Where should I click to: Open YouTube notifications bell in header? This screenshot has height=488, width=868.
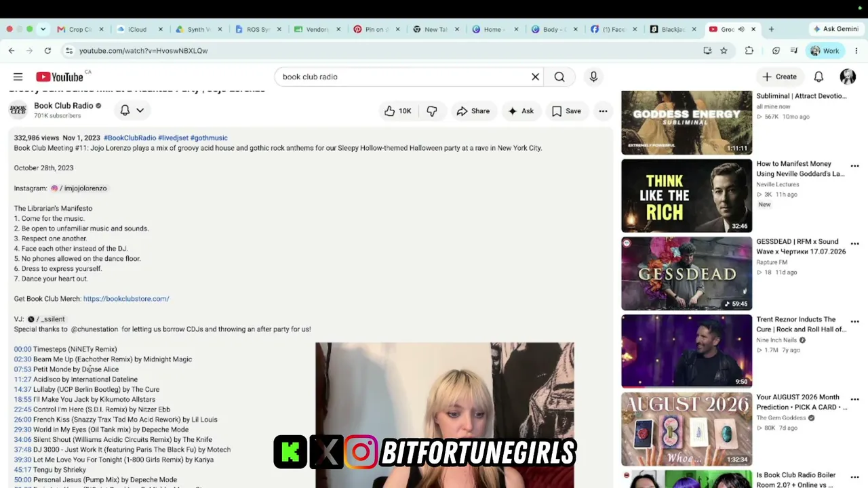click(818, 77)
